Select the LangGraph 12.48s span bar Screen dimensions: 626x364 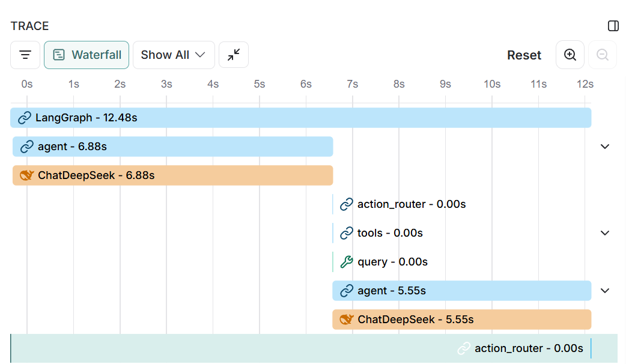(300, 118)
